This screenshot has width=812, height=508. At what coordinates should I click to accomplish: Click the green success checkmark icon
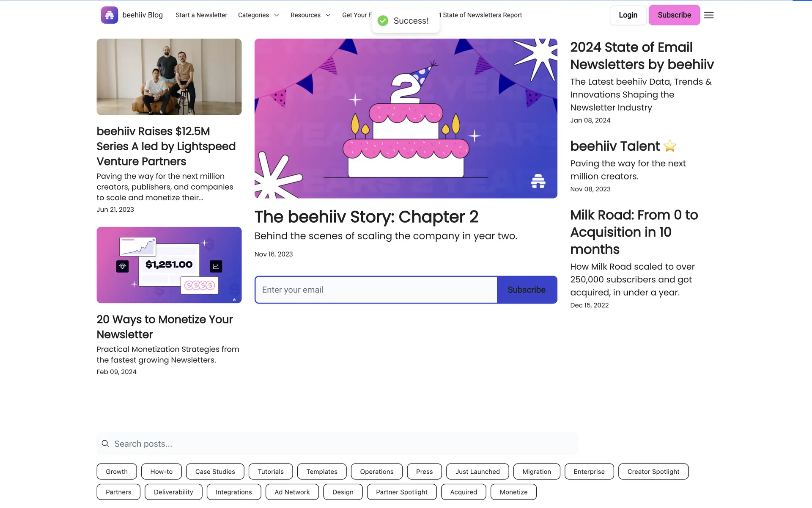(383, 21)
